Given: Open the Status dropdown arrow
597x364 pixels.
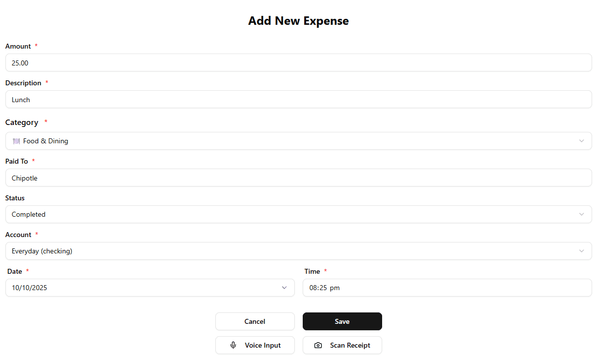Looking at the screenshot, I should point(582,214).
